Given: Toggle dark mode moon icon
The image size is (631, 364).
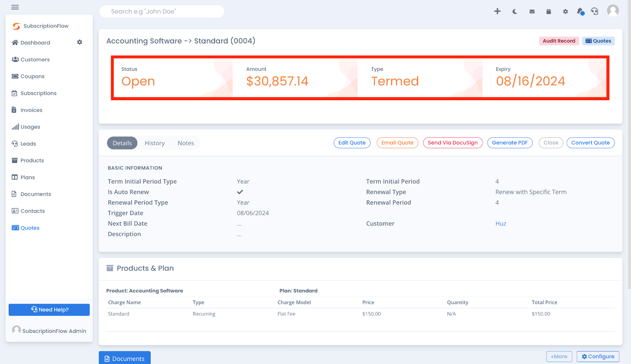Looking at the screenshot, I should tap(515, 11).
